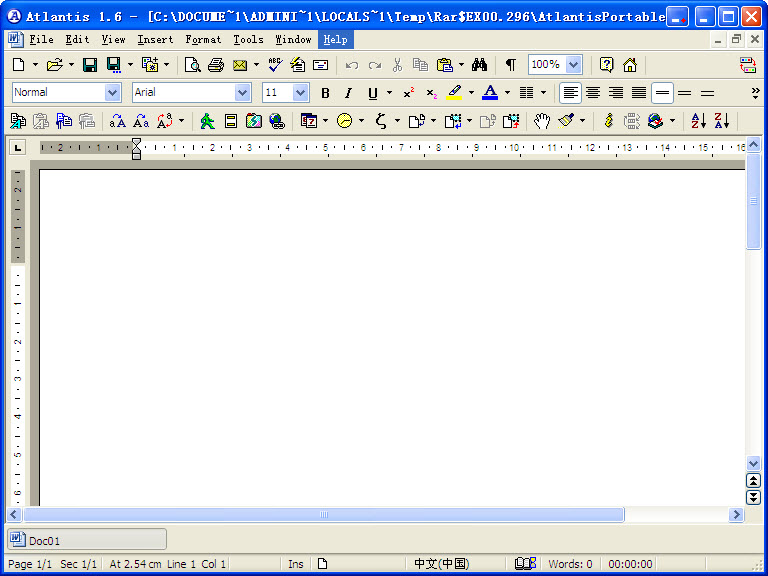Click the Sort Ascending A-Z icon
Screen dimensions: 768x576
point(698,121)
